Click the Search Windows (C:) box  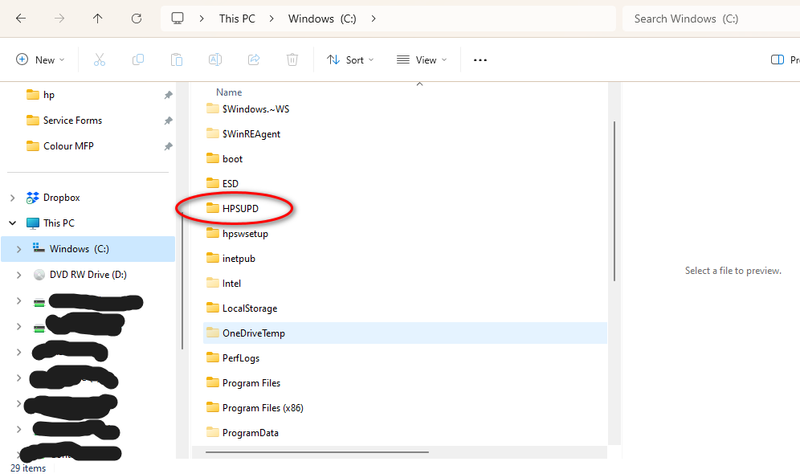pos(710,19)
